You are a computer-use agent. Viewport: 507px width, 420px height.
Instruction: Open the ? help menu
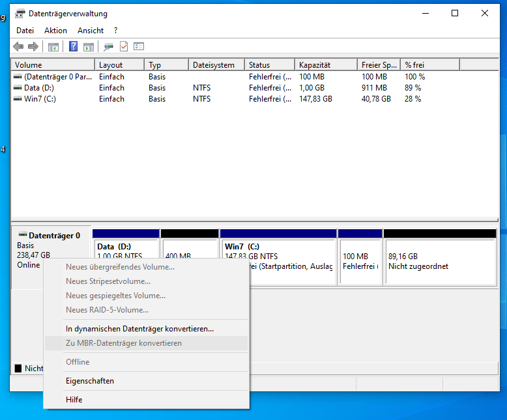pyautogui.click(x=116, y=31)
